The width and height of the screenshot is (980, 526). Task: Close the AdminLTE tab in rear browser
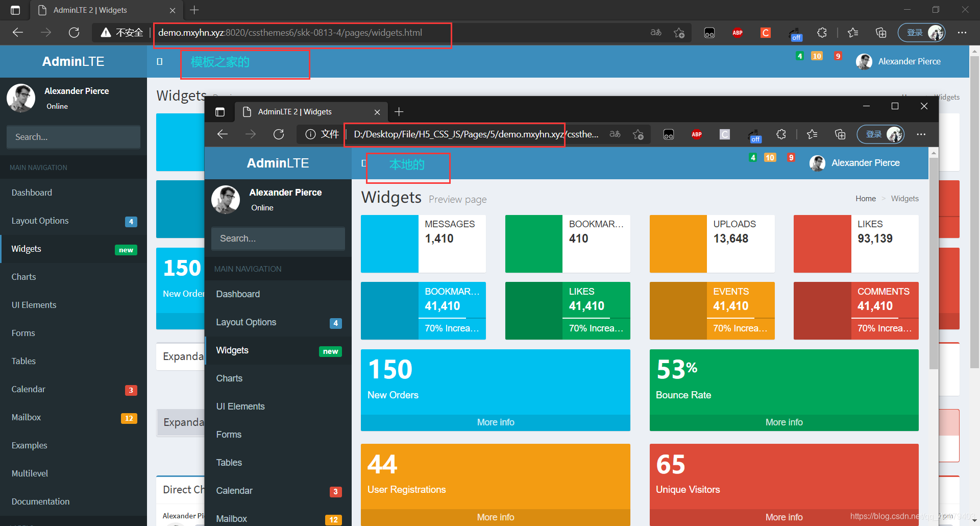[x=173, y=10]
